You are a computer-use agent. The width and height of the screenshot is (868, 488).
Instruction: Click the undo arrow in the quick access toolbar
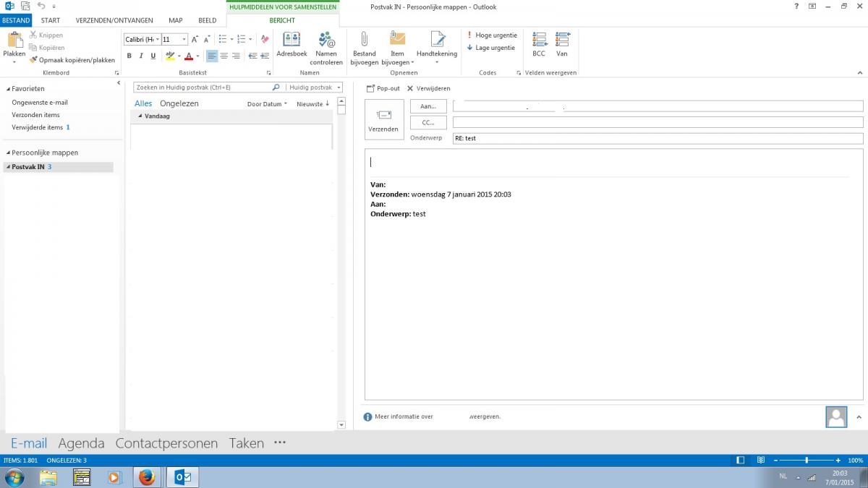(41, 6)
